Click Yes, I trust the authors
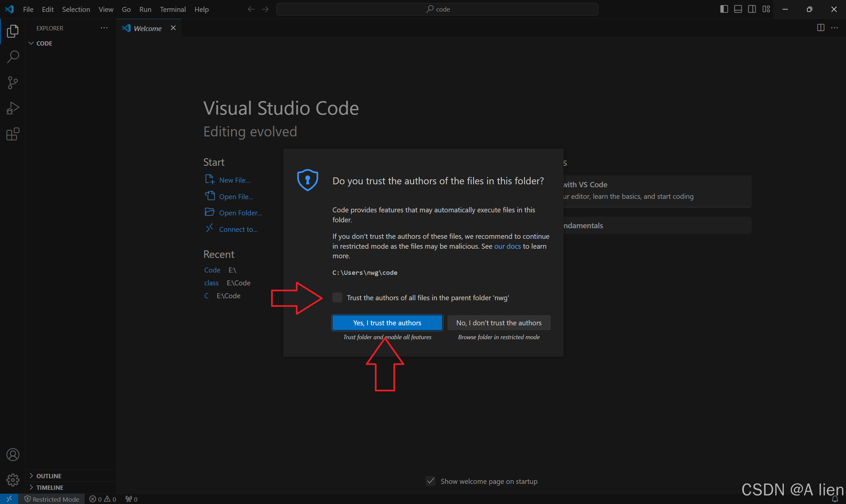The width and height of the screenshot is (846, 504). coord(387,323)
